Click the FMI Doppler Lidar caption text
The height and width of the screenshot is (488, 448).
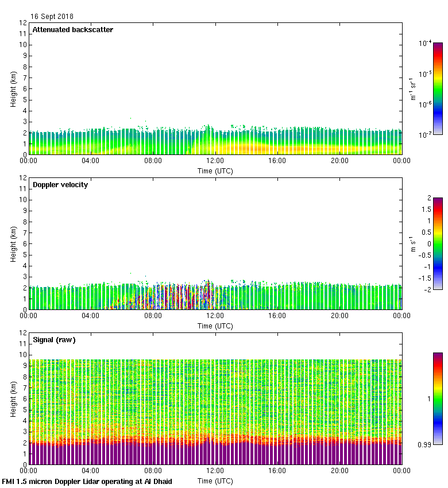click(87, 482)
